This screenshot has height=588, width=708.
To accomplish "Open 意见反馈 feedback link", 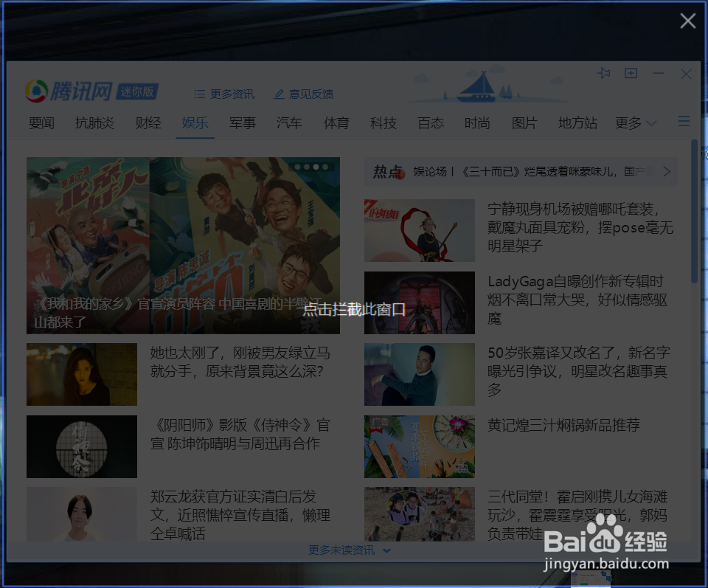I will coord(304,94).
